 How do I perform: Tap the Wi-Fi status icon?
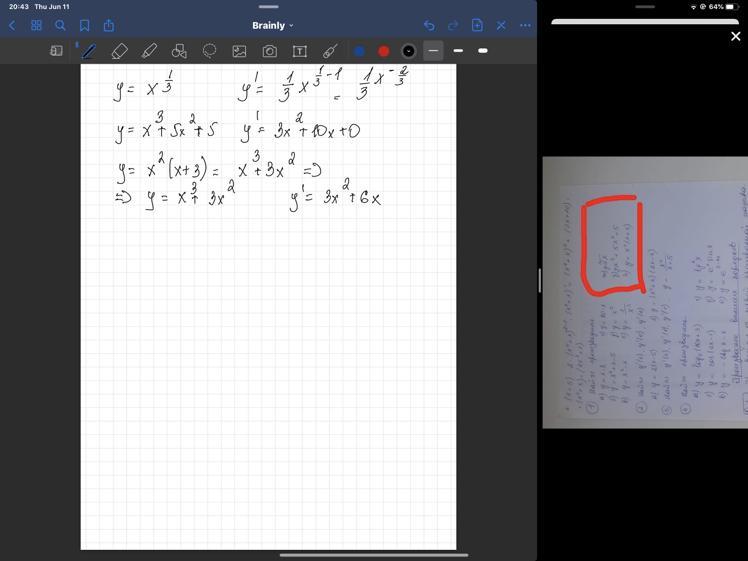coord(694,7)
